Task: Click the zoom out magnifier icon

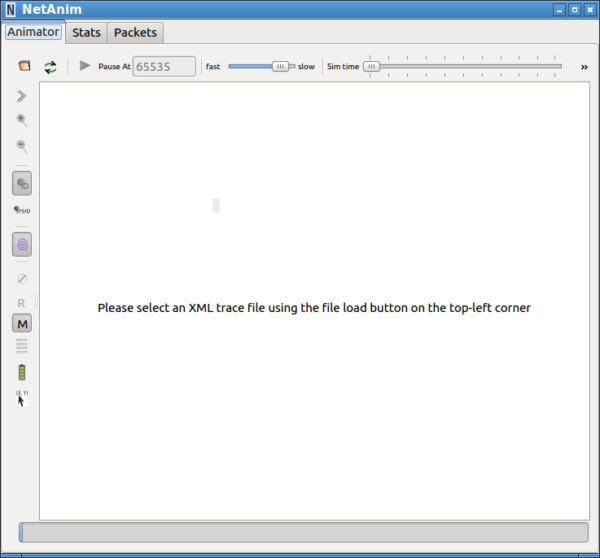Action: [x=22, y=147]
